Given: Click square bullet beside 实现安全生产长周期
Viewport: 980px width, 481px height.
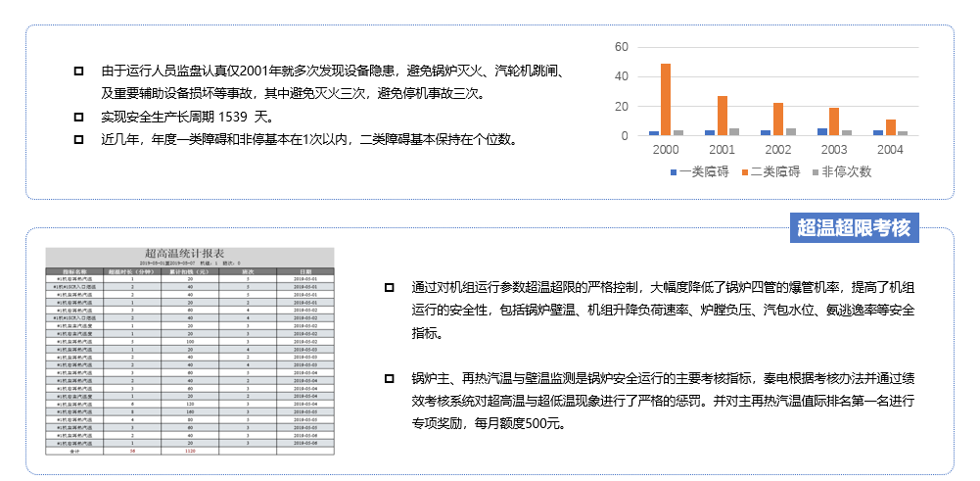Looking at the screenshot, I should (x=78, y=117).
